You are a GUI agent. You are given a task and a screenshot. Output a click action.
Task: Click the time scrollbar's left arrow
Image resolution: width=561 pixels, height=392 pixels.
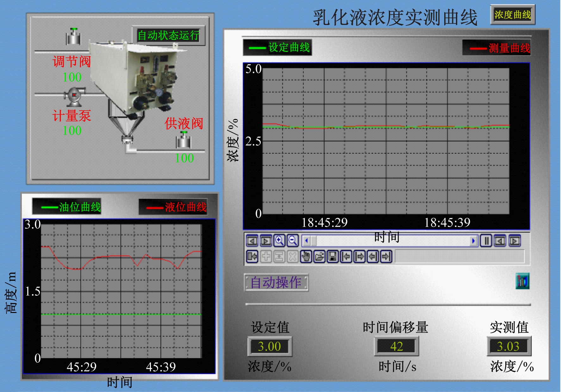(x=306, y=241)
